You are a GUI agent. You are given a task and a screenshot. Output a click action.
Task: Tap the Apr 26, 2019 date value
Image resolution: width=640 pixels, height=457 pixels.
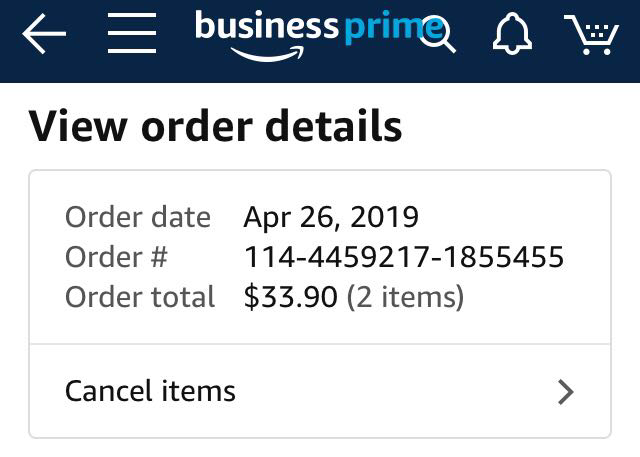point(331,217)
